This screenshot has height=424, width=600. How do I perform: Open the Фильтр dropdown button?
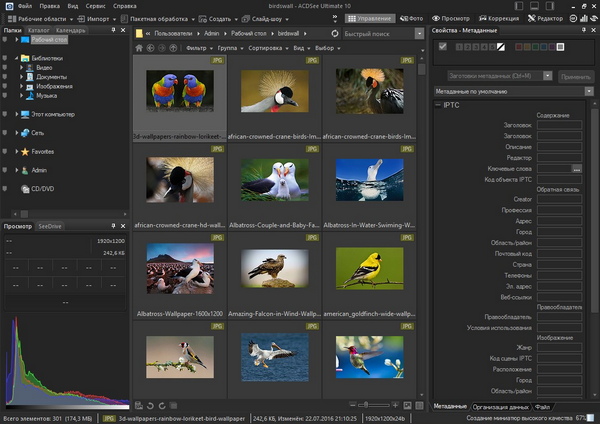tap(199, 47)
